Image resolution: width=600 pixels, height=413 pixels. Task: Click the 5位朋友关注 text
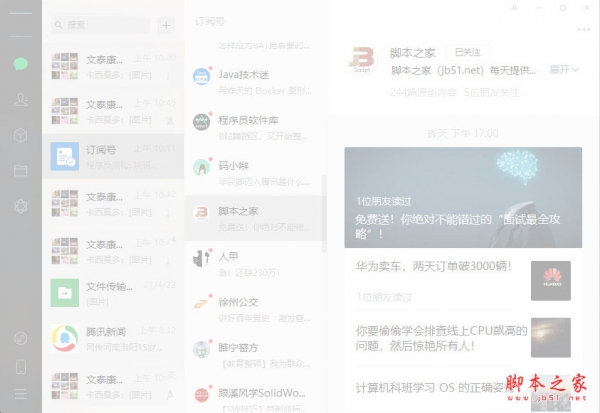[492, 92]
